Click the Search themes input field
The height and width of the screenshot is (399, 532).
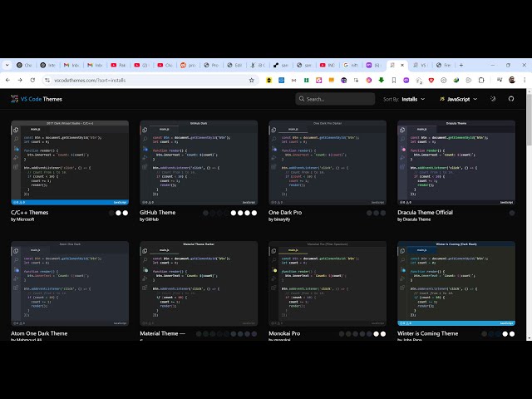(338, 99)
